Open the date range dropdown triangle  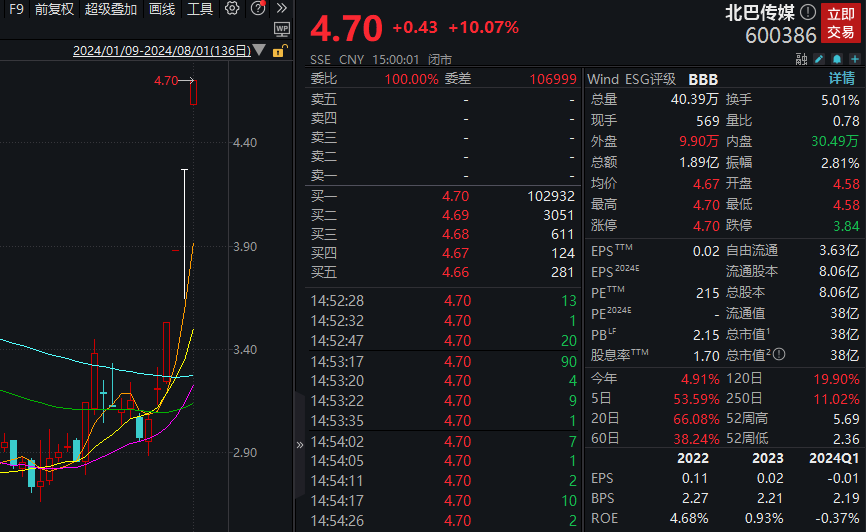[x=260, y=50]
